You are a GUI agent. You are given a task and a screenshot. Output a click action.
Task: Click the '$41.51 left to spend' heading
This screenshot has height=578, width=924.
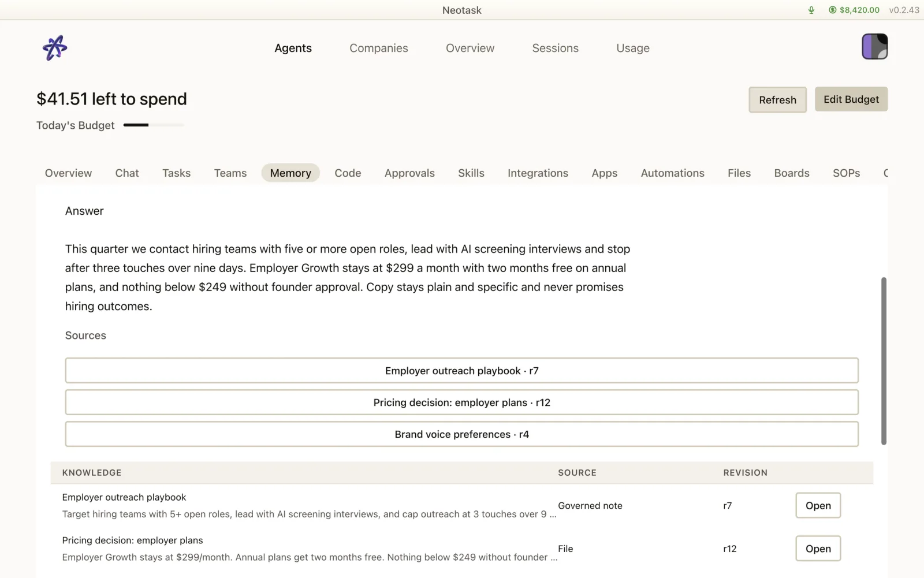111,99
